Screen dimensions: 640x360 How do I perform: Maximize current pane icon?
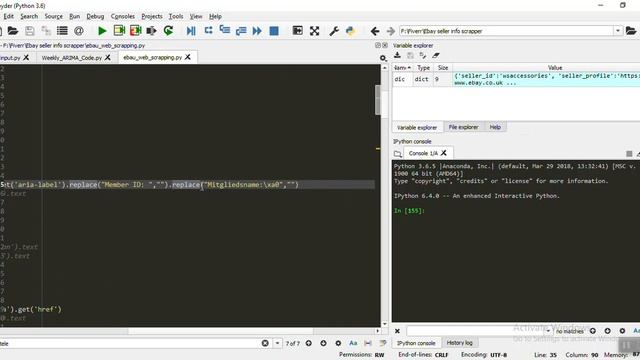[298, 31]
